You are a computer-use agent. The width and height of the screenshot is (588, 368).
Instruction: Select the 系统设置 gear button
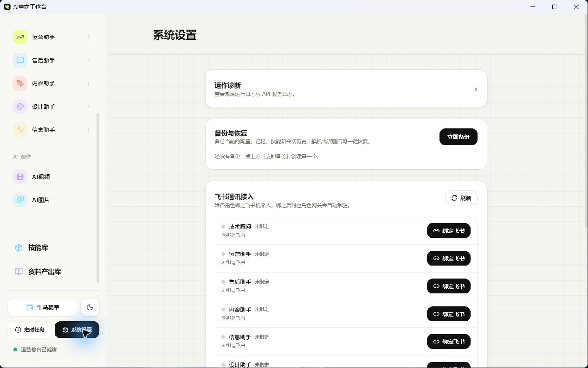(x=77, y=330)
